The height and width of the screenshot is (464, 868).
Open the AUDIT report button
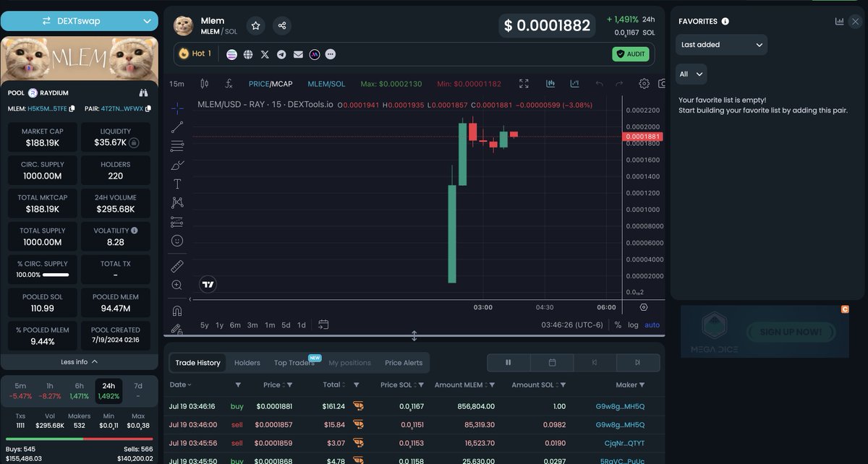[631, 54]
